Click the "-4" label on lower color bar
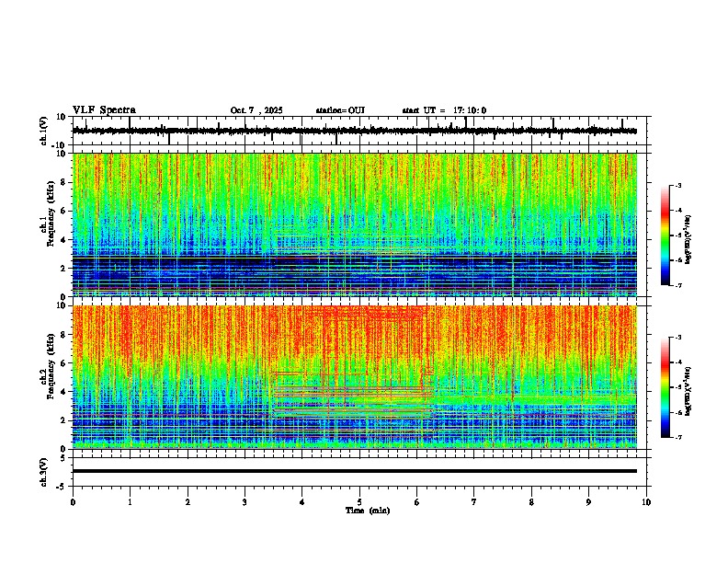Screen dimensions: 728x563 677,362
